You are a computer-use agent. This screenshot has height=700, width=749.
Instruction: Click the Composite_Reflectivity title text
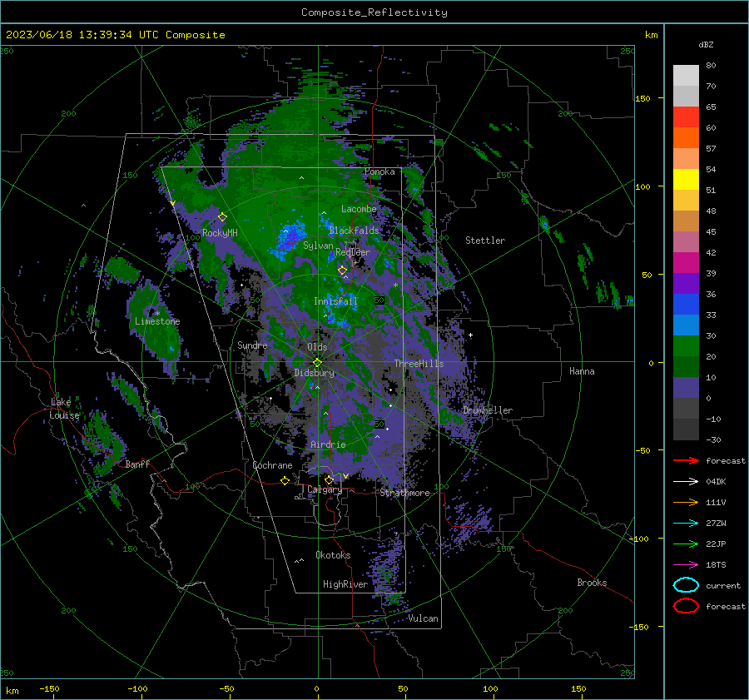coord(374,12)
